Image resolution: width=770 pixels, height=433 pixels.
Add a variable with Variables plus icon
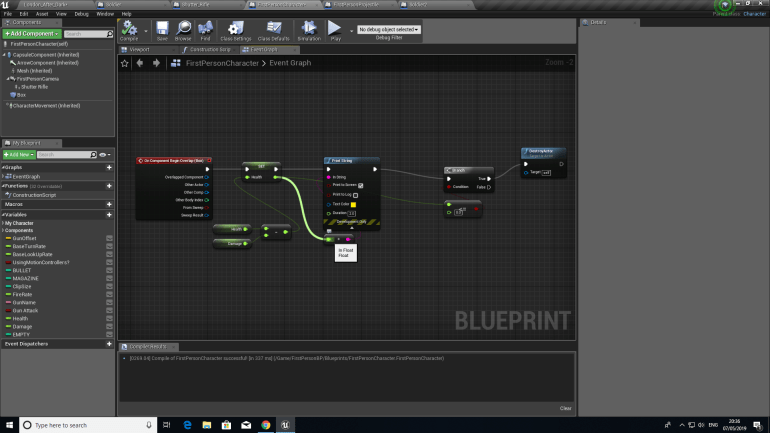(x=109, y=215)
